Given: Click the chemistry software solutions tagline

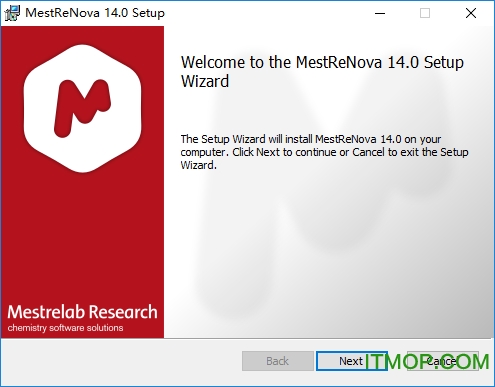Looking at the screenshot, I should (x=65, y=328).
